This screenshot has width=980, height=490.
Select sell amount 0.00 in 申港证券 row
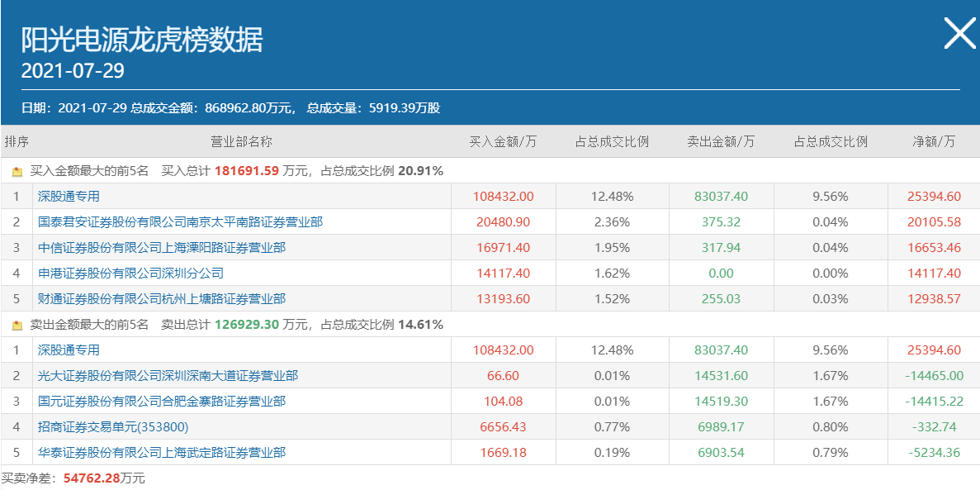coord(721,274)
